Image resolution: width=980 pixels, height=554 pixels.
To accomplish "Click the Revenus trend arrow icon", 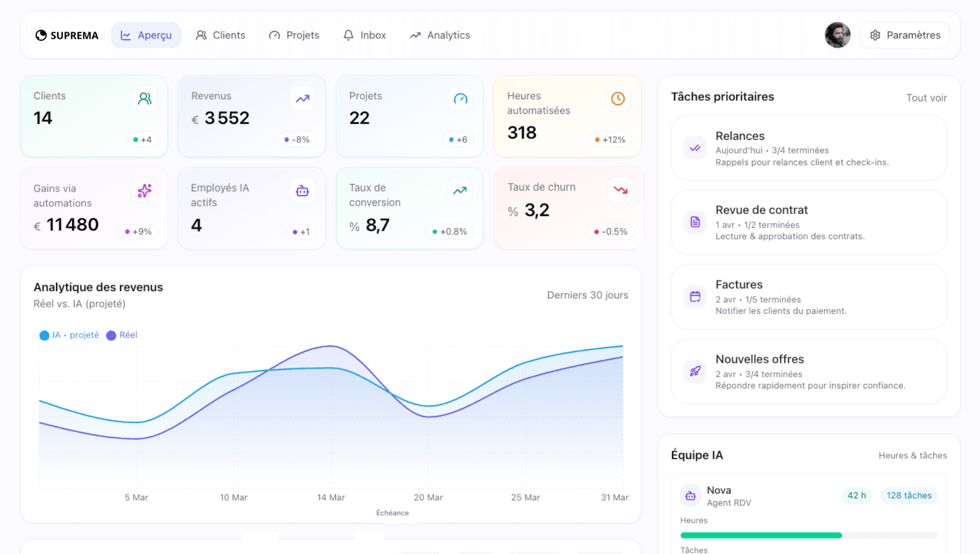I will click(302, 99).
